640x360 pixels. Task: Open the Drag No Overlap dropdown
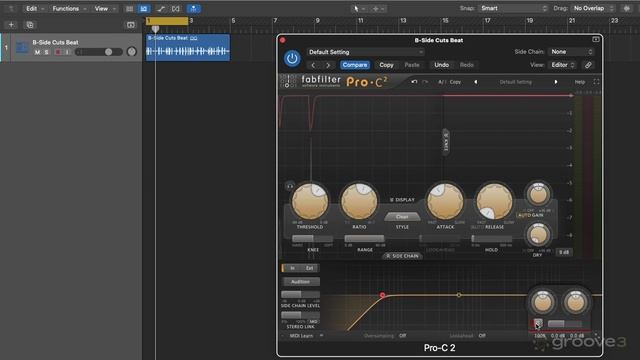[x=593, y=8]
